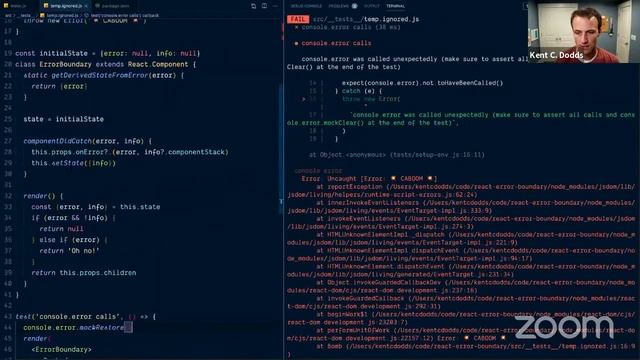Click '<ErrorBoundary>' JSX line
640x360 pixels.
pos(61,350)
